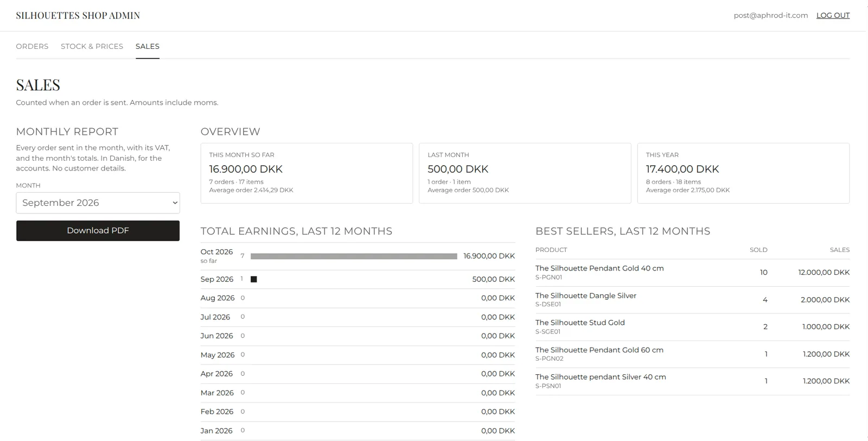Screen dimensions: 868x441
Task: Click the Jul 2026 row label
Action: [x=215, y=317]
